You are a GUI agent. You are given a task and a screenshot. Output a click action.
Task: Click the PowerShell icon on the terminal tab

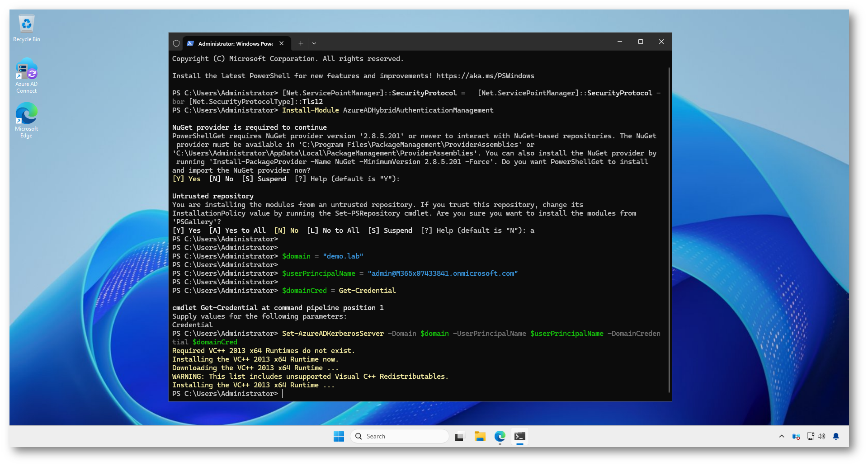pos(190,43)
